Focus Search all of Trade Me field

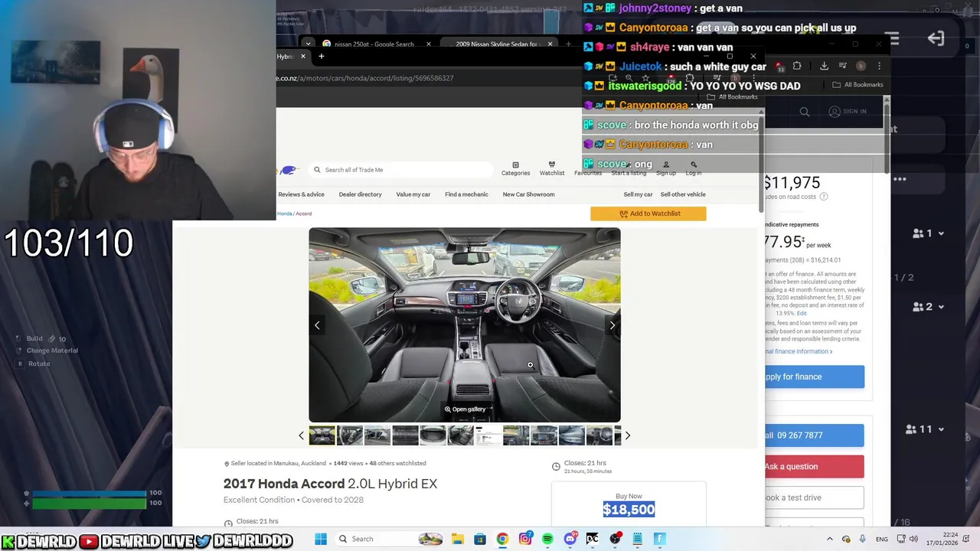click(402, 170)
